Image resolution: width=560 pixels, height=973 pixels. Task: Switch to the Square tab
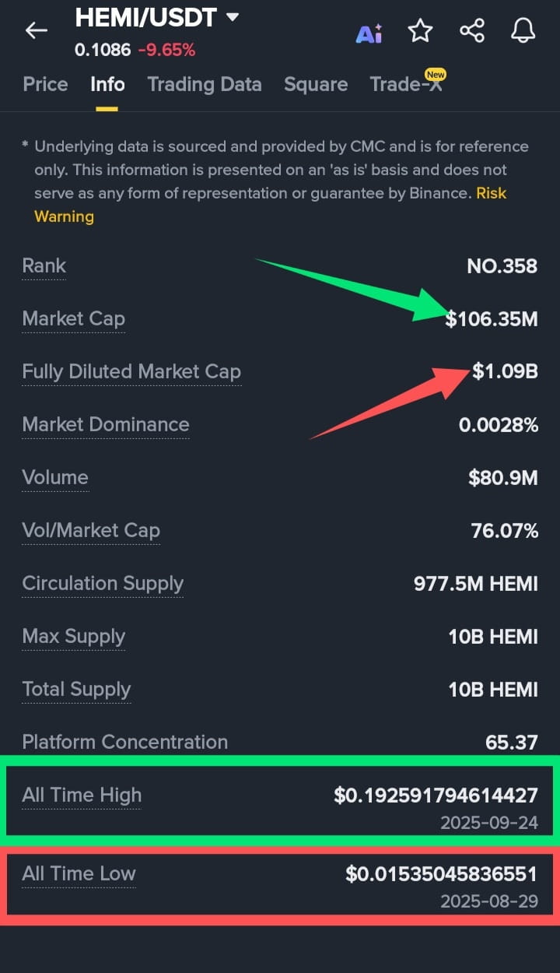316,84
